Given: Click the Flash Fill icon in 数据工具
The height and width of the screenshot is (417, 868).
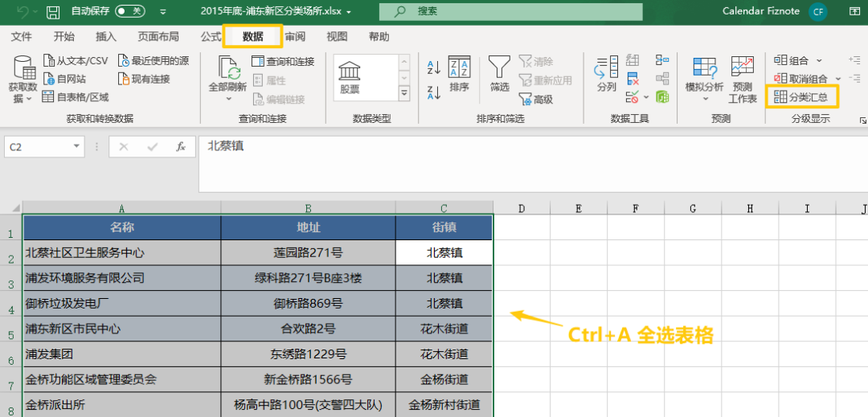Looking at the screenshot, I should [x=633, y=59].
